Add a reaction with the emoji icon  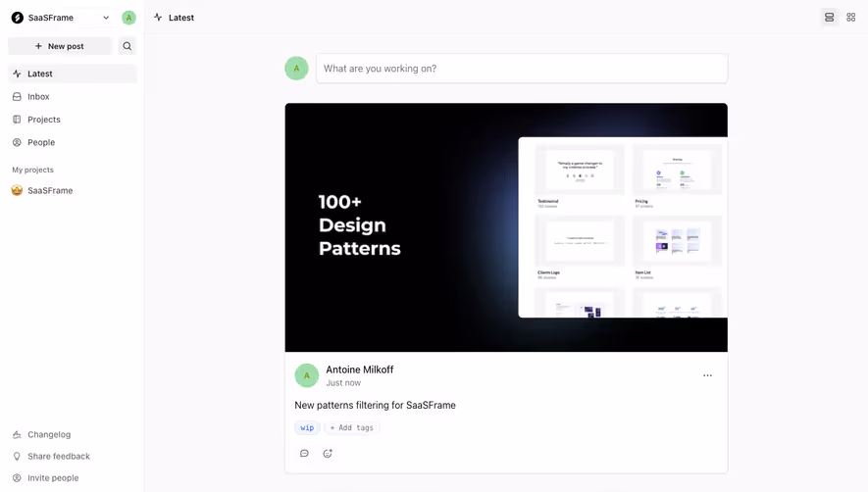(328, 453)
